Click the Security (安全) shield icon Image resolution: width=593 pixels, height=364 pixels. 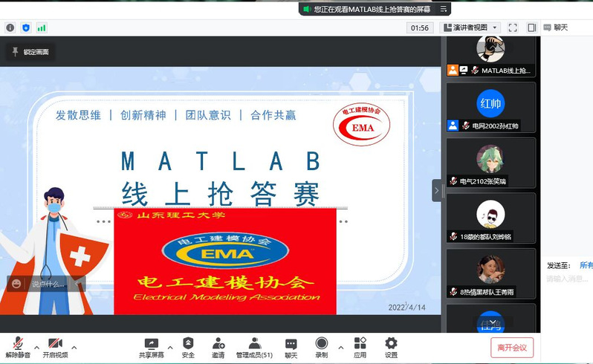(x=188, y=344)
